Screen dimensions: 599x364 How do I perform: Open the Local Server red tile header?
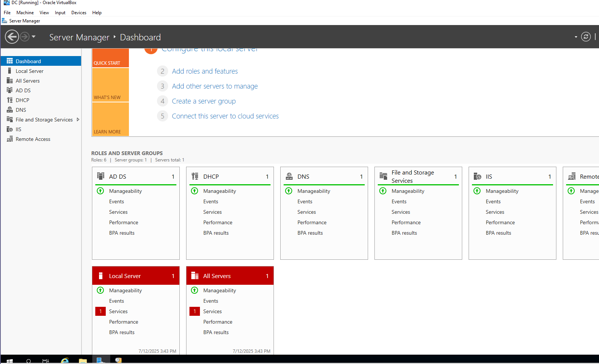coord(136,276)
